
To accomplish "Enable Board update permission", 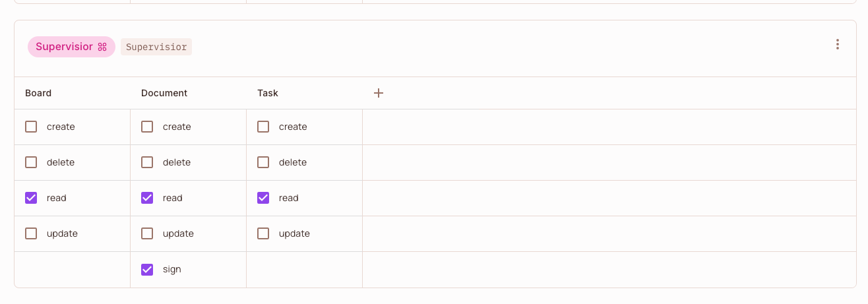I will coord(31,233).
